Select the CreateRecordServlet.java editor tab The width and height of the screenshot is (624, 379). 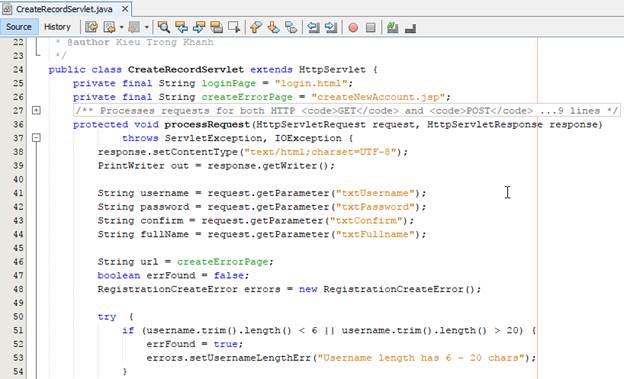[x=66, y=9]
